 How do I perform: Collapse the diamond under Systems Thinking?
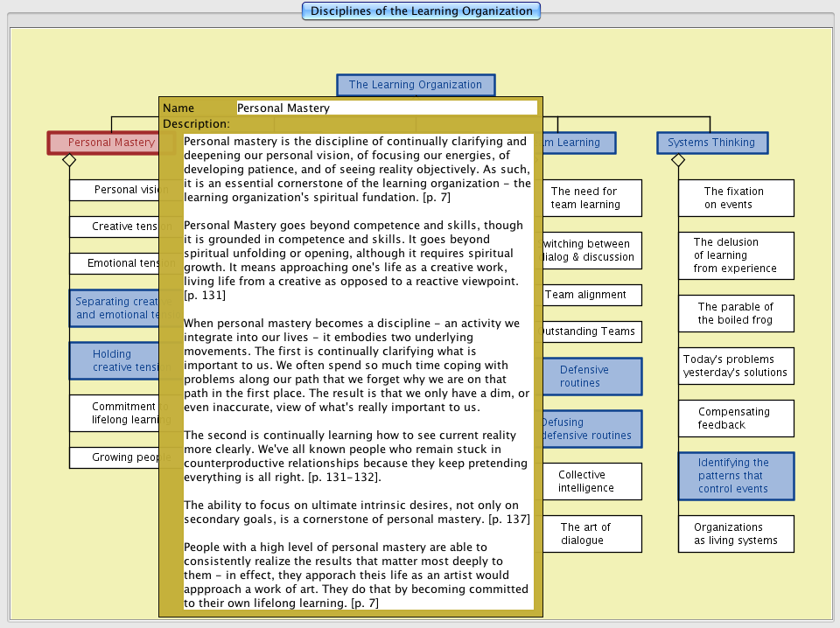677,160
